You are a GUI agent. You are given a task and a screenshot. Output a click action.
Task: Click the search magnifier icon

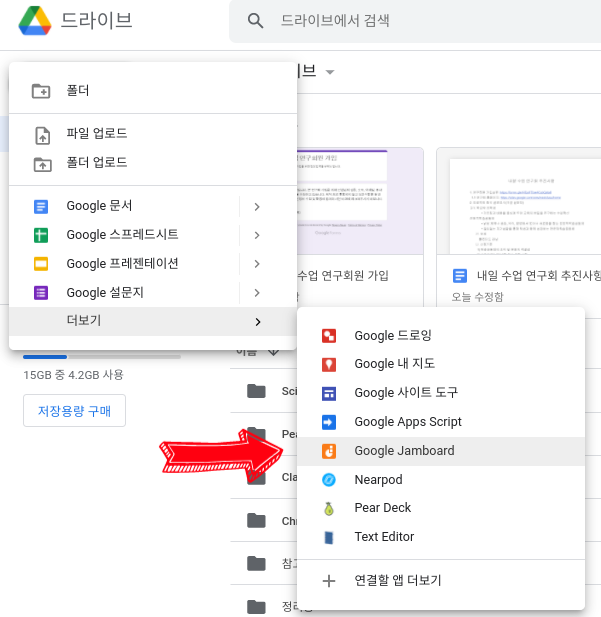tap(255, 20)
